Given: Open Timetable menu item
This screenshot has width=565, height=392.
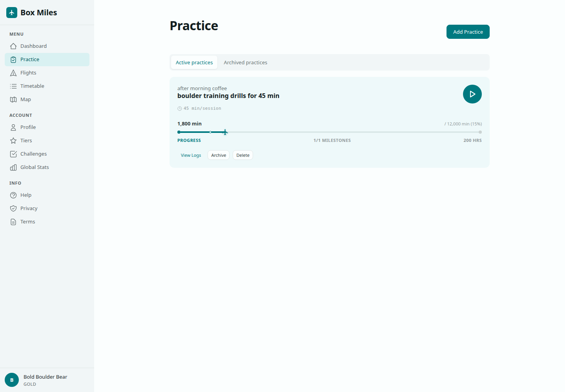Looking at the screenshot, I should (47, 86).
